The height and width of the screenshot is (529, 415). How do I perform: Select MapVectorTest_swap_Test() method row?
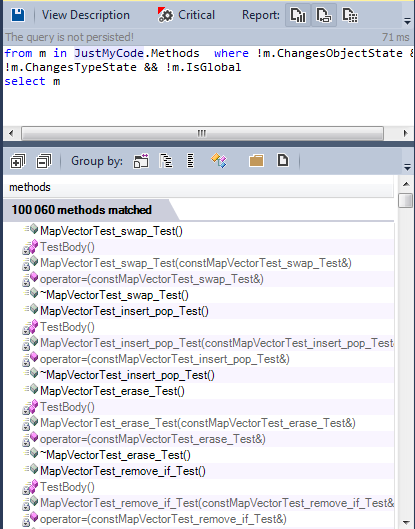[111, 231]
